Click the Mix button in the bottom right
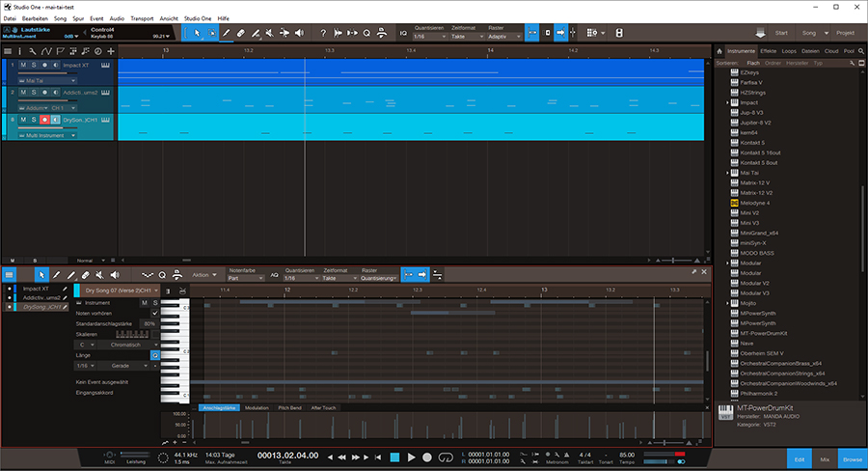Viewport: 868px width, 471px height. point(825,459)
